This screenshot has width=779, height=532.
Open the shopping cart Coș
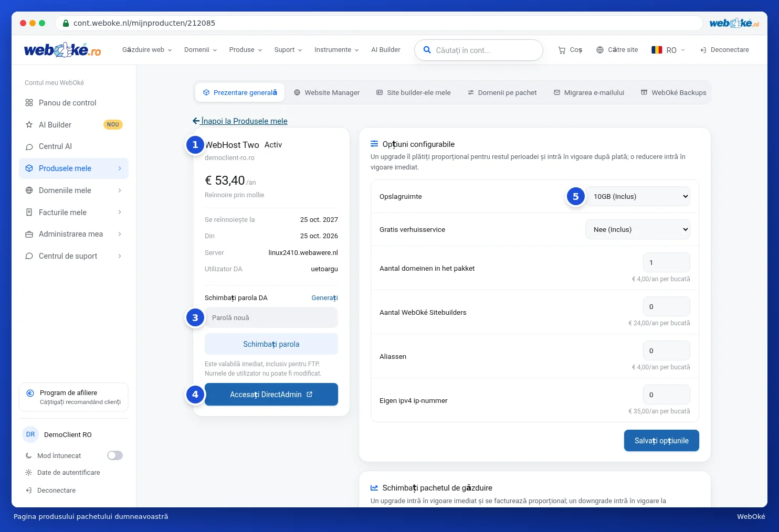pos(570,50)
